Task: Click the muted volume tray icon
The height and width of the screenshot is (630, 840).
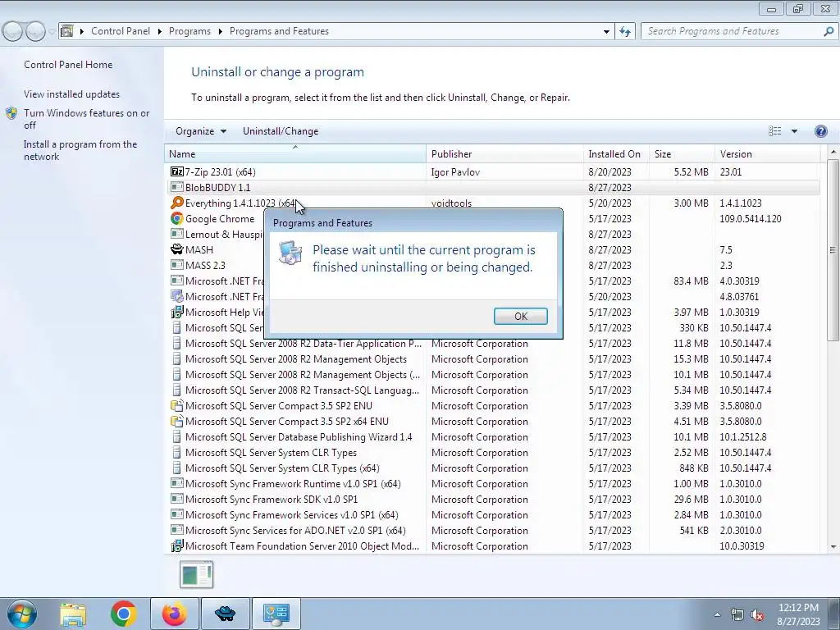Action: tap(757, 615)
